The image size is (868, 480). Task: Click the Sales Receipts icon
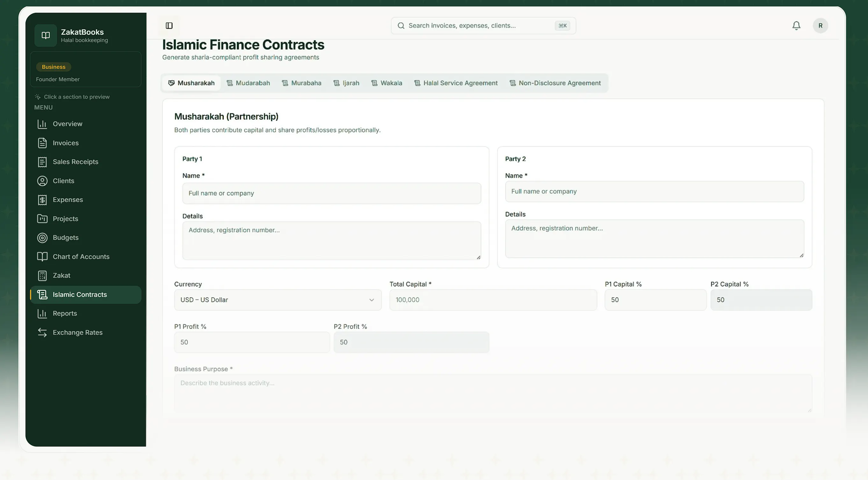[42, 162]
